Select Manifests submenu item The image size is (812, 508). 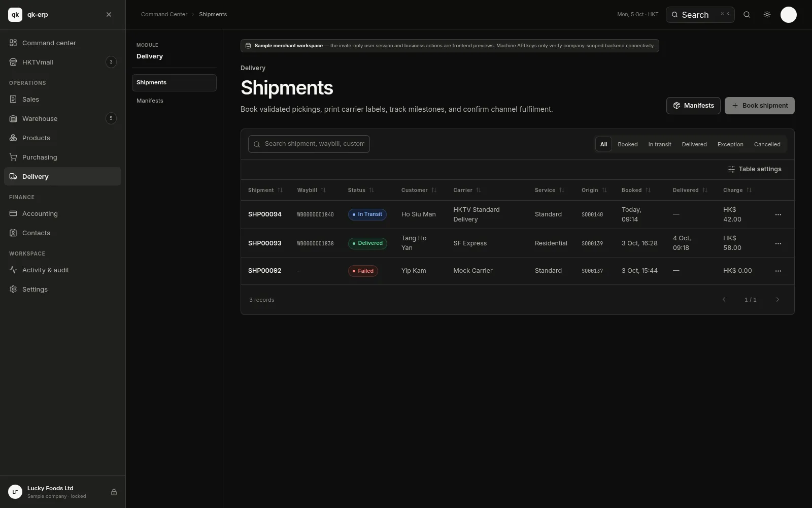point(174,101)
